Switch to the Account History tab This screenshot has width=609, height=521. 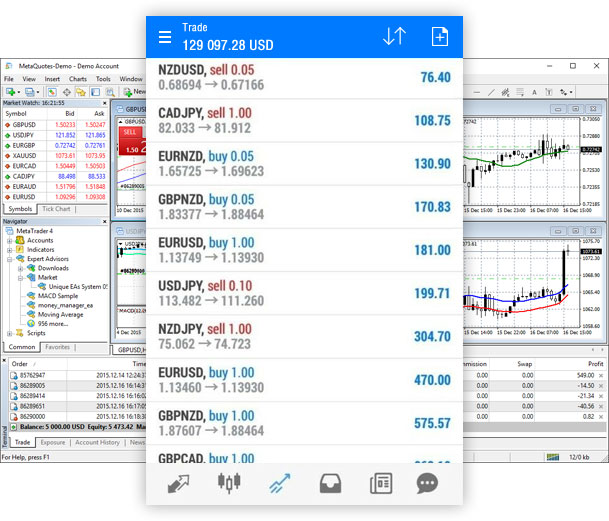pyautogui.click(x=98, y=441)
